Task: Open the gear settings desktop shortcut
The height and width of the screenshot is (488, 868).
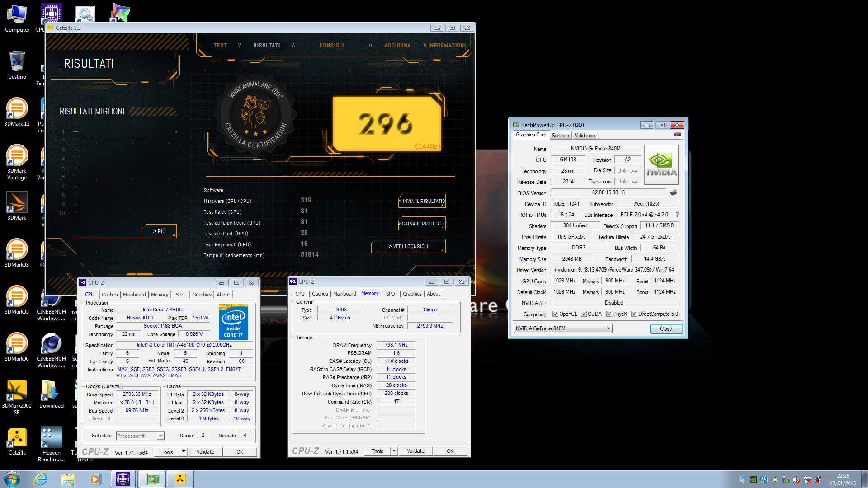Action: click(x=85, y=14)
